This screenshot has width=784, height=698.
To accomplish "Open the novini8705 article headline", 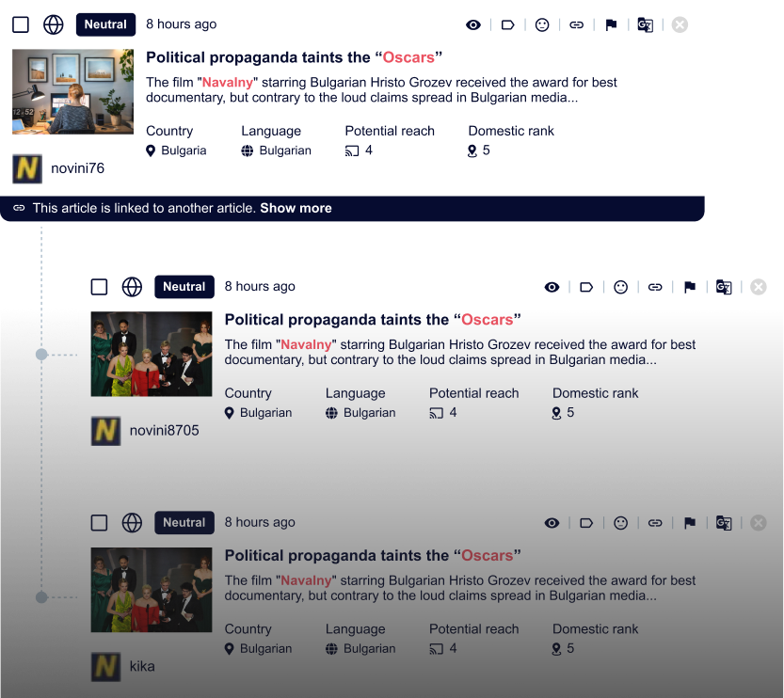I will tap(373, 320).
